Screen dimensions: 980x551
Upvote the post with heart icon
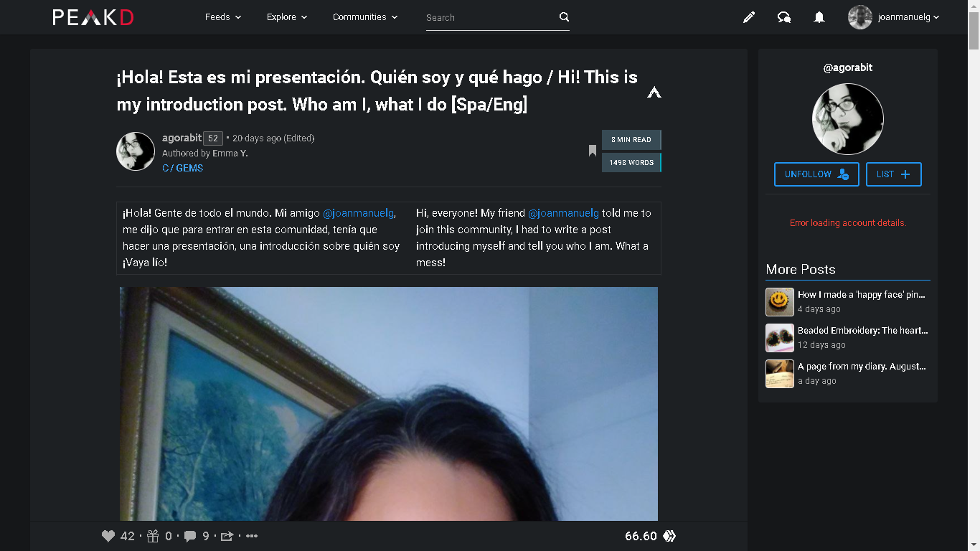(108, 536)
